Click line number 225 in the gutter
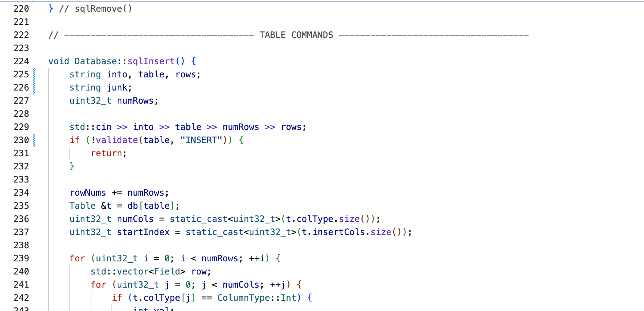 point(21,74)
